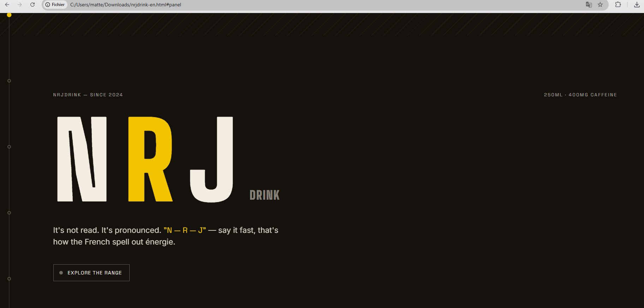Click the "how the French spell out énergie." line
Image resolution: width=644 pixels, height=308 pixels.
[114, 242]
